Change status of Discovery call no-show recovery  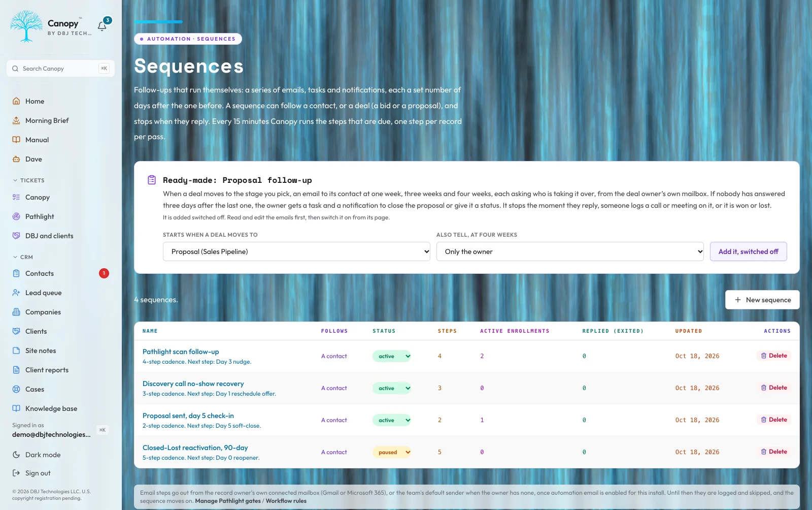tap(392, 388)
